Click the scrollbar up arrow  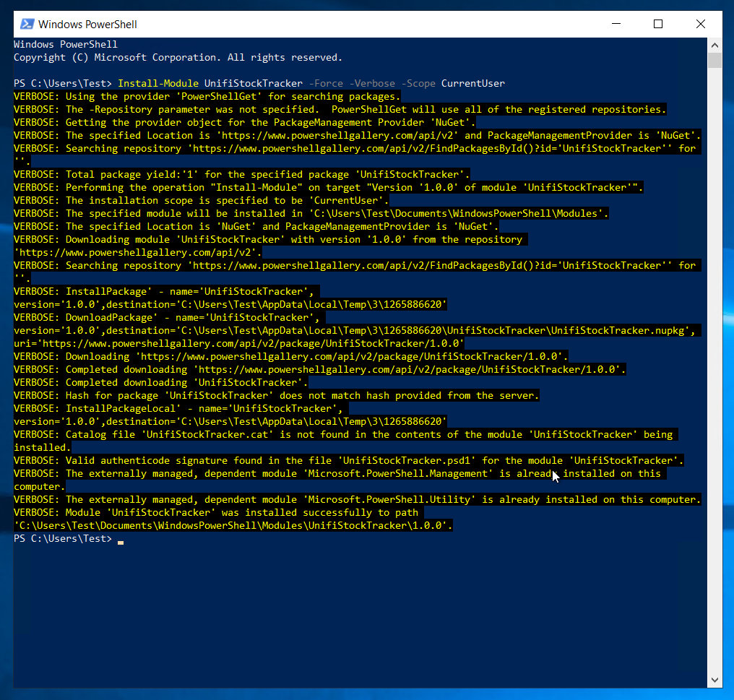(714, 45)
